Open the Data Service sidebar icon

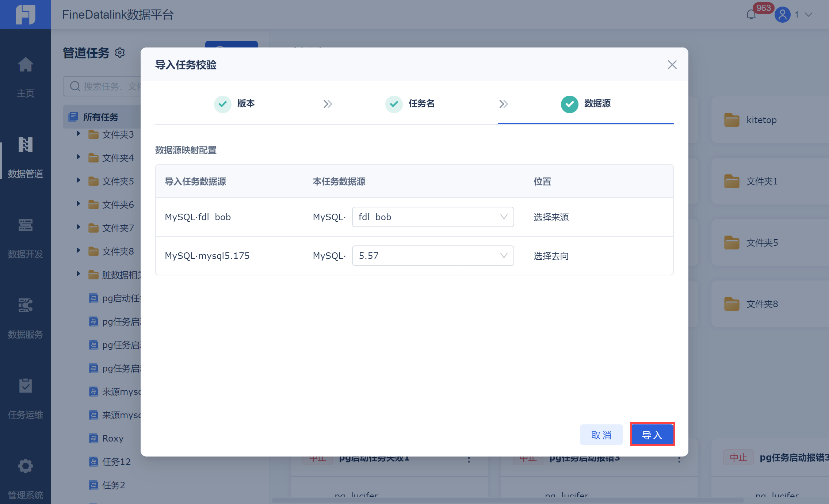pos(25,306)
